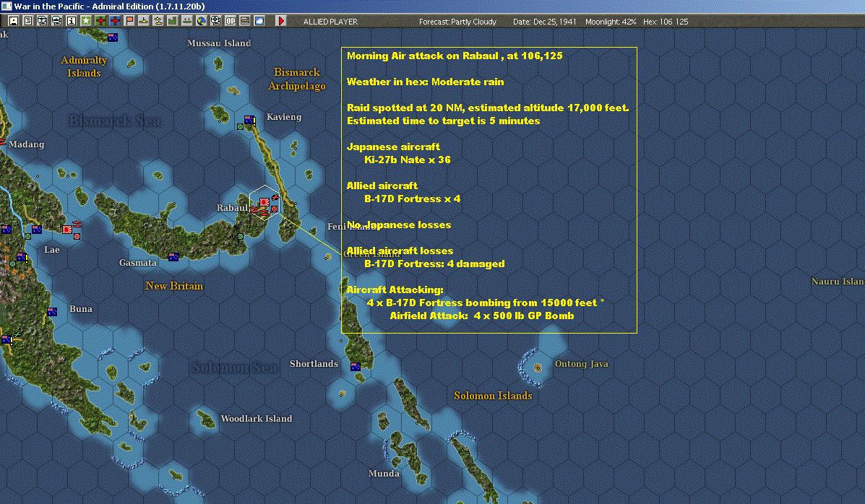Click the red play arrow to end turn
The width and height of the screenshot is (865, 504).
281,21
